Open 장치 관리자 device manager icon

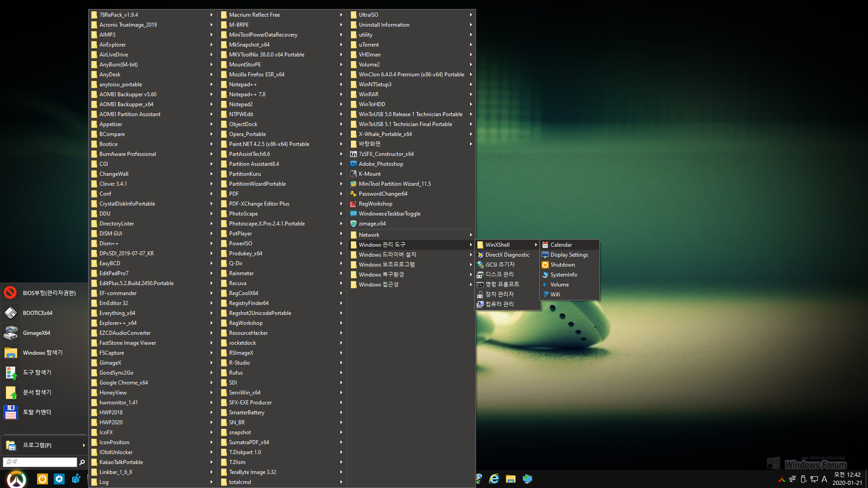point(480,295)
